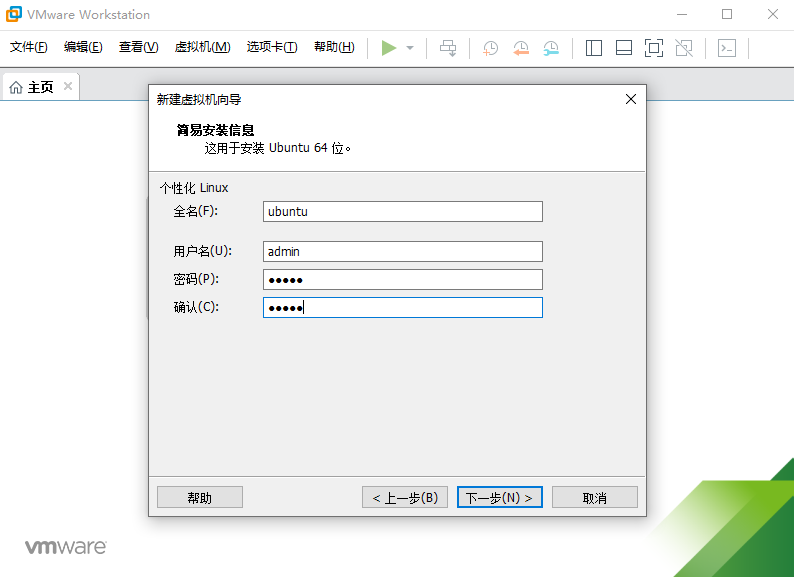Minimize the VMware Workstation window
This screenshot has width=794, height=577.
click(x=682, y=14)
